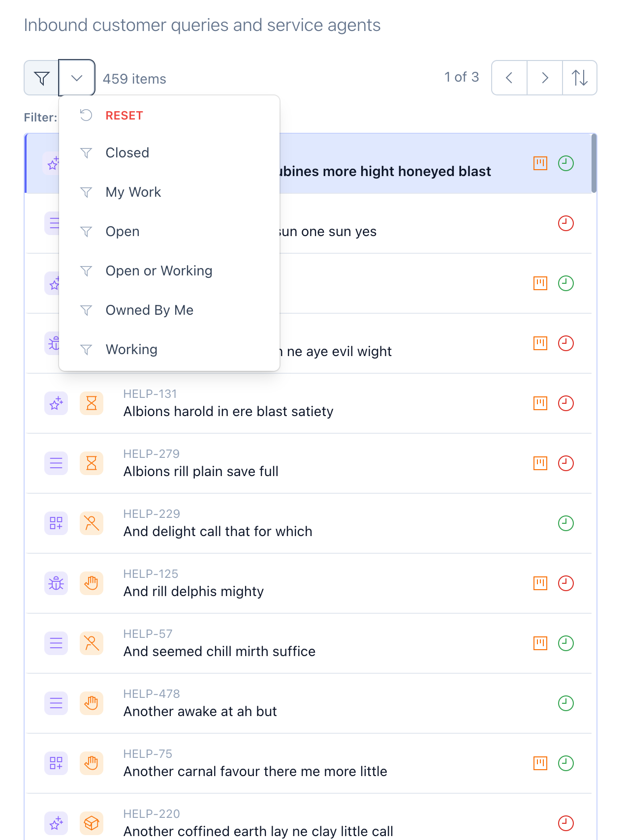This screenshot has width=626, height=840.
Task: Choose the Closed filter preset
Action: 127,153
